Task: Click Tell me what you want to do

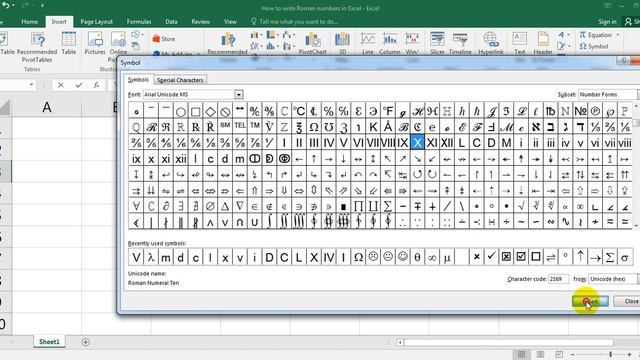Action: coord(298,22)
